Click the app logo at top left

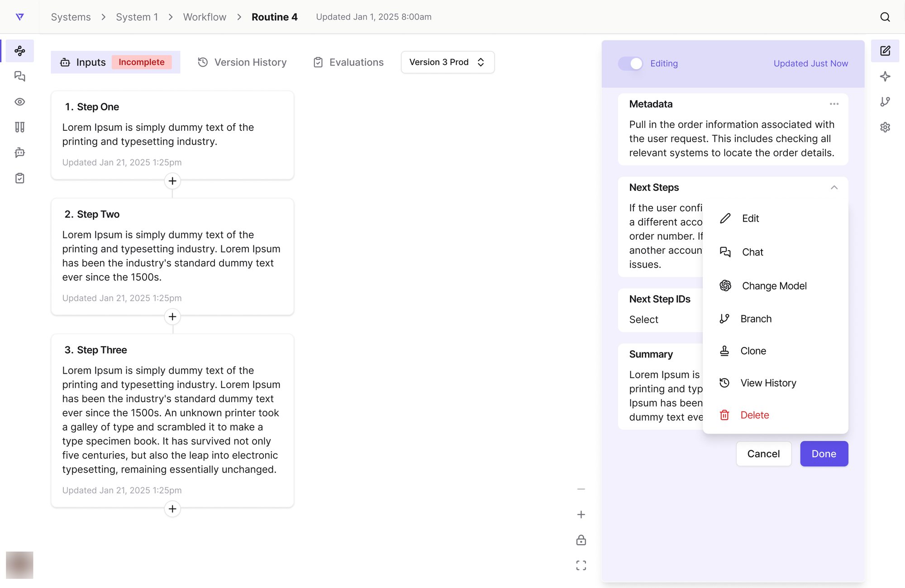click(19, 17)
